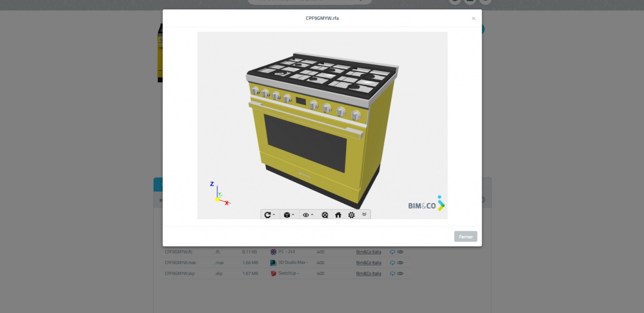Viewport: 644px width, 313px height.
Task: Download the CPF9GMYW.ifc file cloud icon
Action: 392,252
